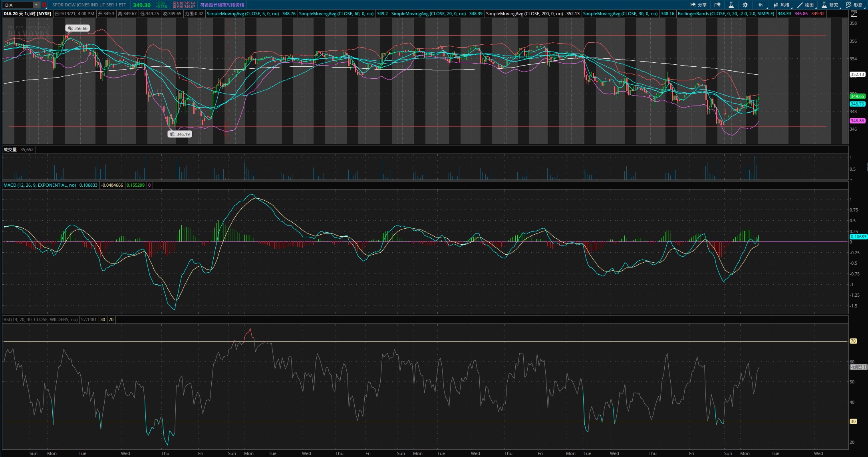
Task: Open the Studies (研究) menu
Action: [x=830, y=5]
